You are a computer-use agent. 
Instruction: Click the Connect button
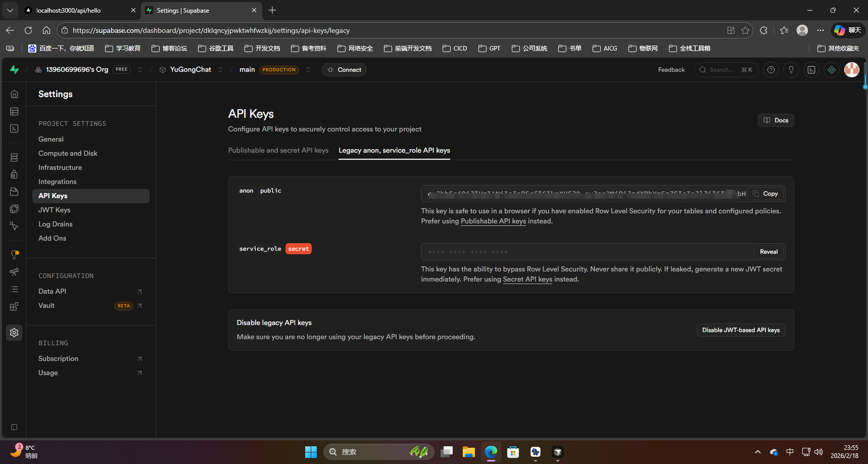344,70
